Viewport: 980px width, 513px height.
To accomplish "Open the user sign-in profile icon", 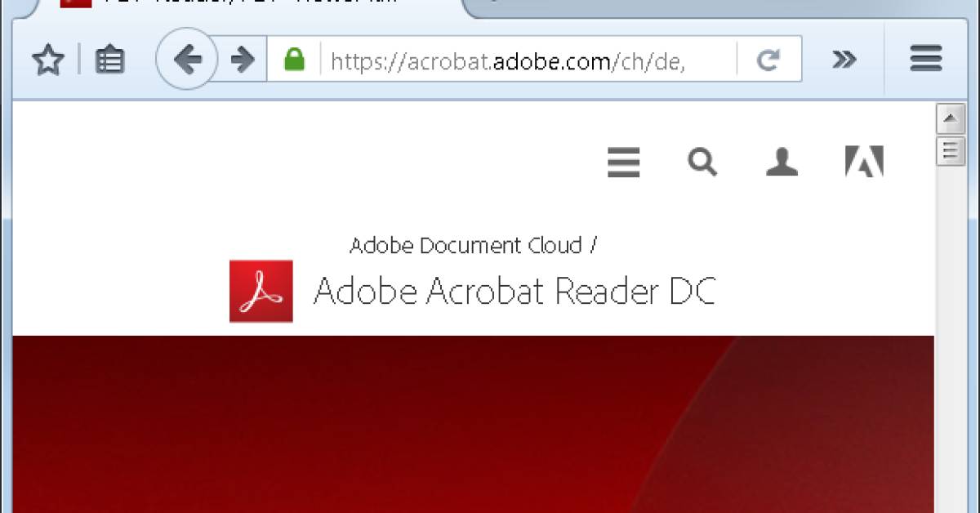I will coord(782,162).
